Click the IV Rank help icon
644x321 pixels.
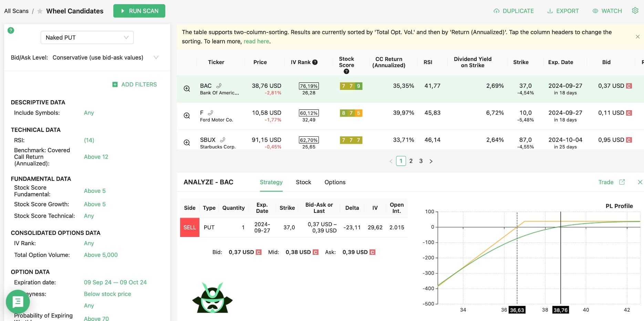click(x=315, y=62)
